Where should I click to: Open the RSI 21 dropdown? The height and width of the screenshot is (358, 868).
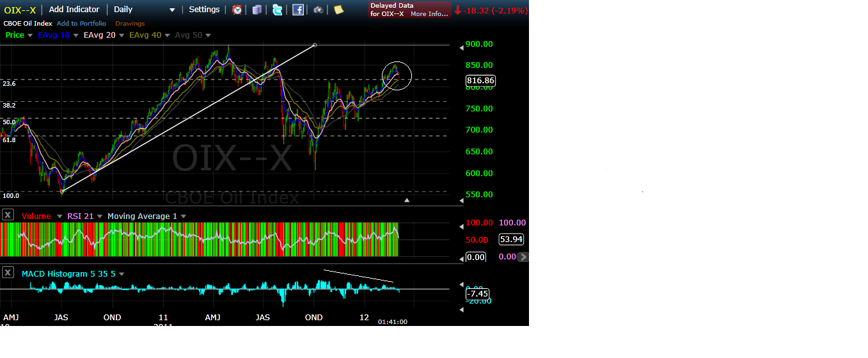point(99,216)
